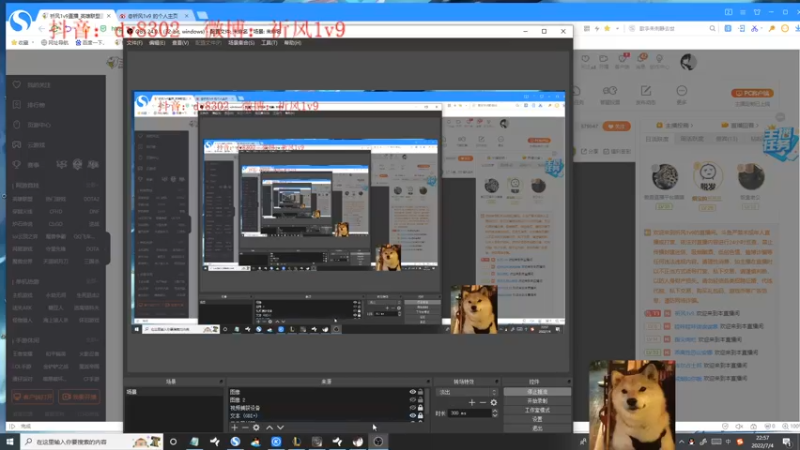Toggle visibility of the 图像 2 source
Screen dimensions: 800x450
click(413, 399)
